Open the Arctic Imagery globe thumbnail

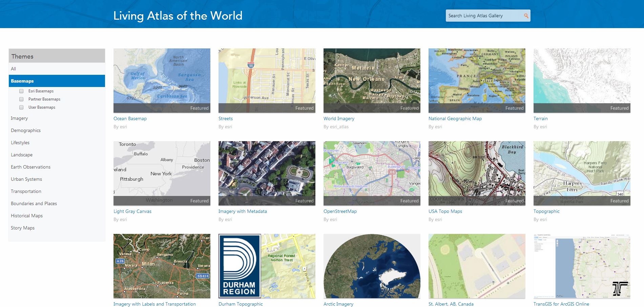click(372, 266)
